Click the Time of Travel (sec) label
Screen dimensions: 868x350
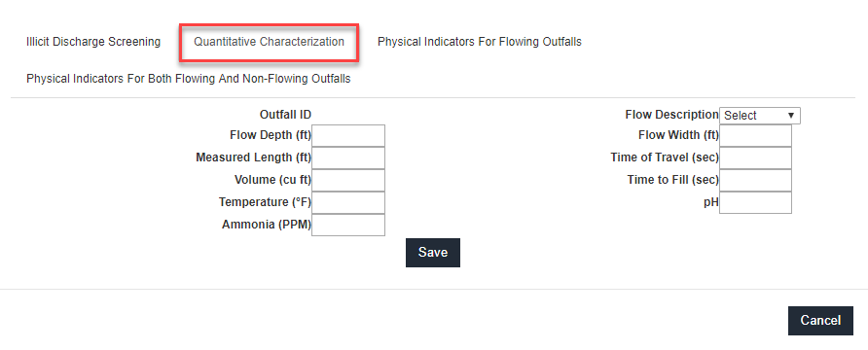pos(665,157)
